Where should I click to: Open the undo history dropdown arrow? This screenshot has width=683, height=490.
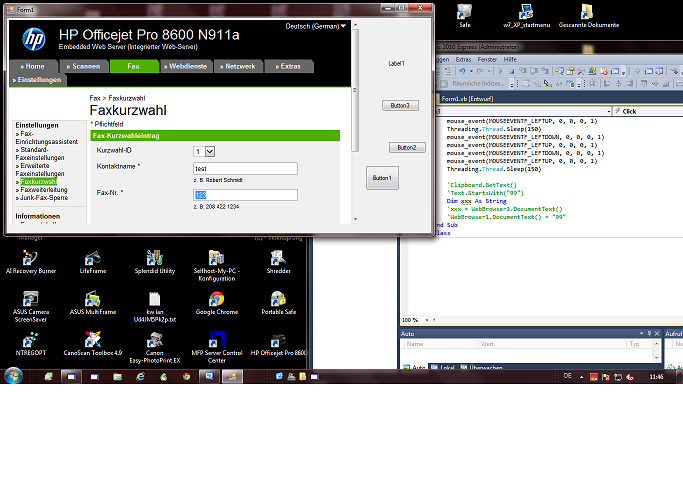pyautogui.click(x=471, y=71)
